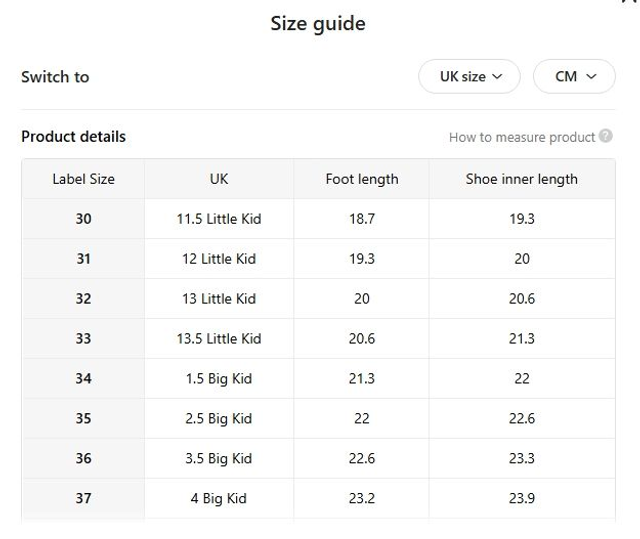Select label size 30 row

tap(83, 219)
